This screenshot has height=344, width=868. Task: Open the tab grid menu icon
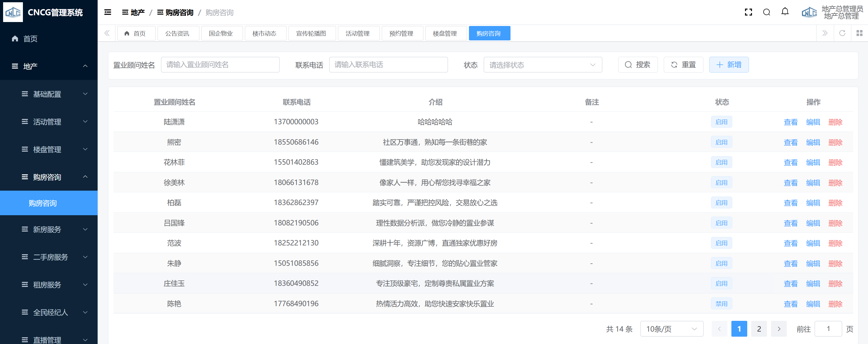click(859, 33)
